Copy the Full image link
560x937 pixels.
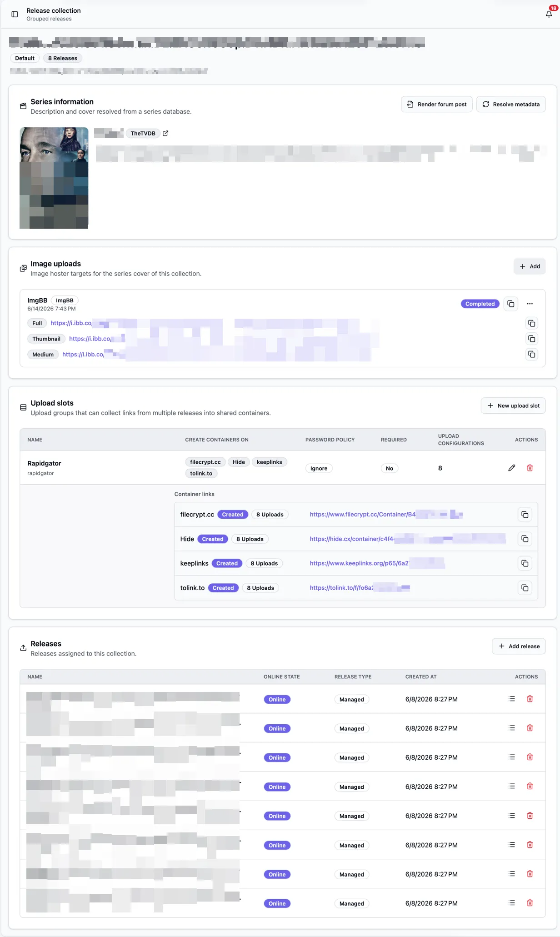click(x=532, y=323)
